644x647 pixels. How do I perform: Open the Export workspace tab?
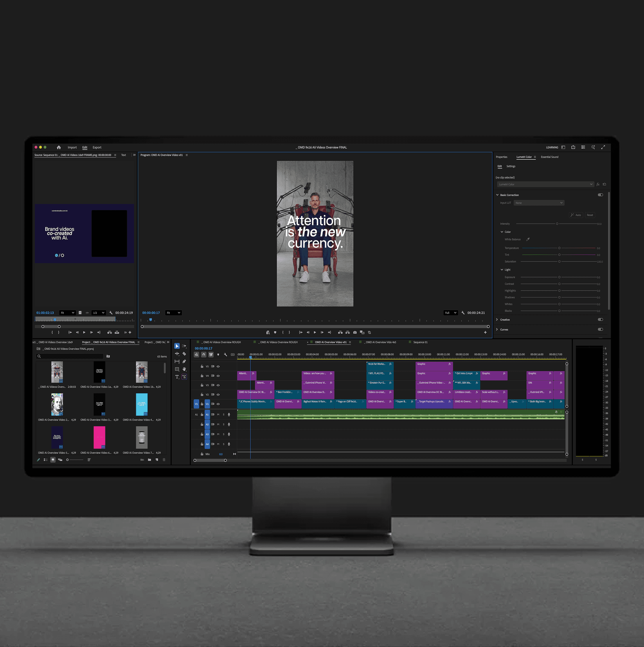(x=97, y=147)
